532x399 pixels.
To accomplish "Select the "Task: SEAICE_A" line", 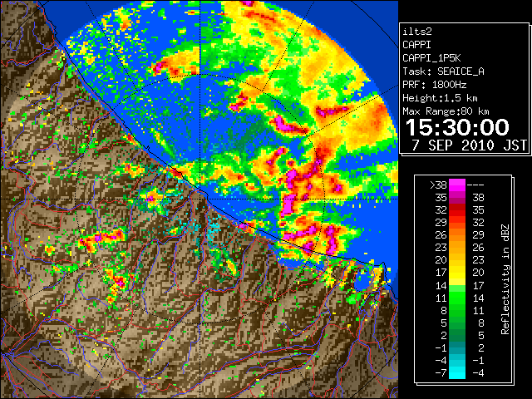I will click(443, 71).
